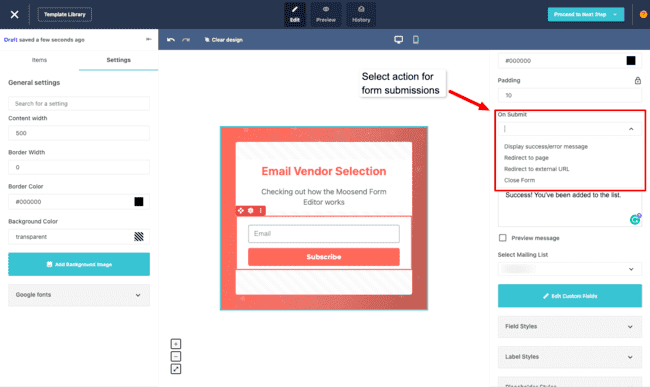Select Close Form option

[x=519, y=180]
